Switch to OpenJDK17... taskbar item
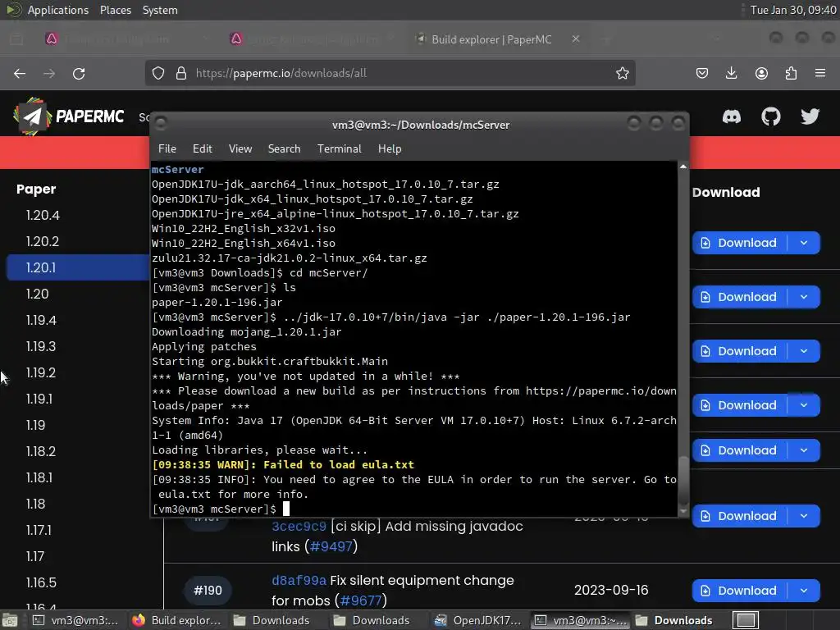Image resolution: width=840 pixels, height=630 pixels. (478, 620)
